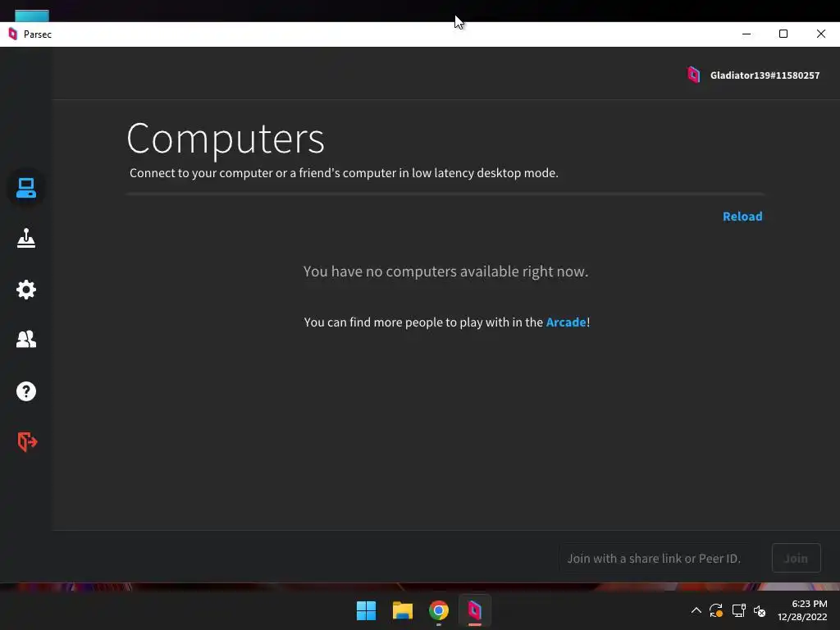Click the network display tray icon
Screen dimensions: 840x630
pyautogui.click(x=739, y=610)
